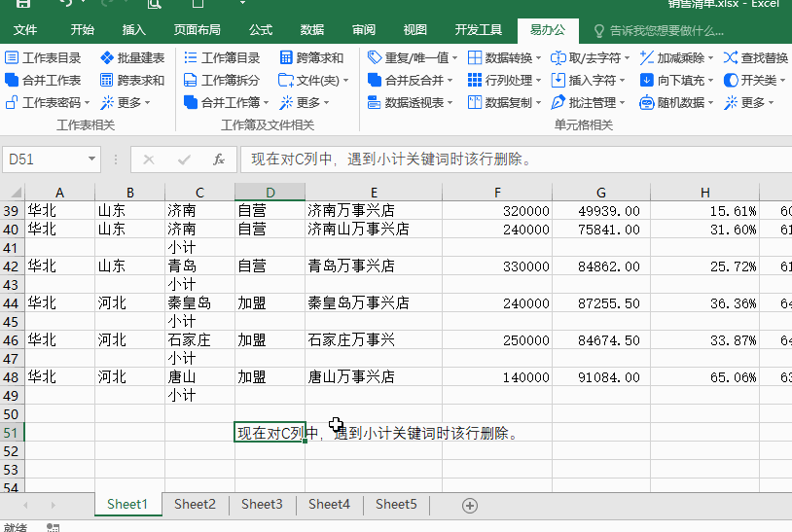
Task: Click cell C46 石家庄
Action: [199, 340]
